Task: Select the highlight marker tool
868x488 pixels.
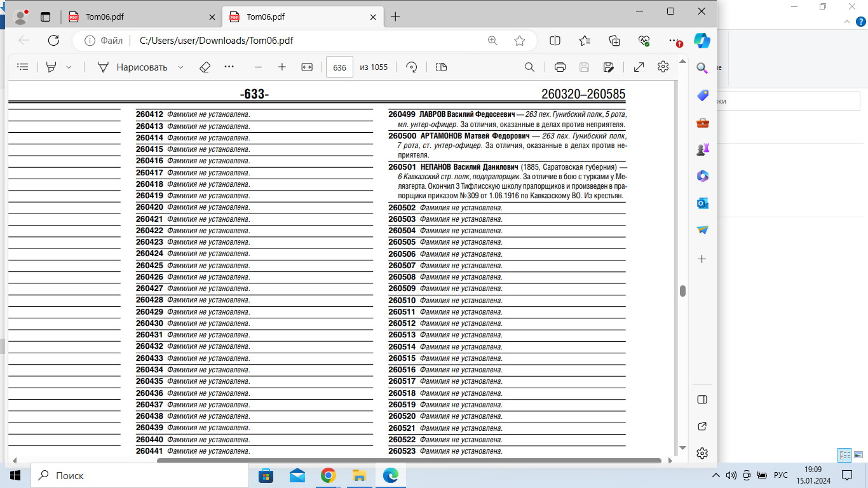Action: point(51,67)
